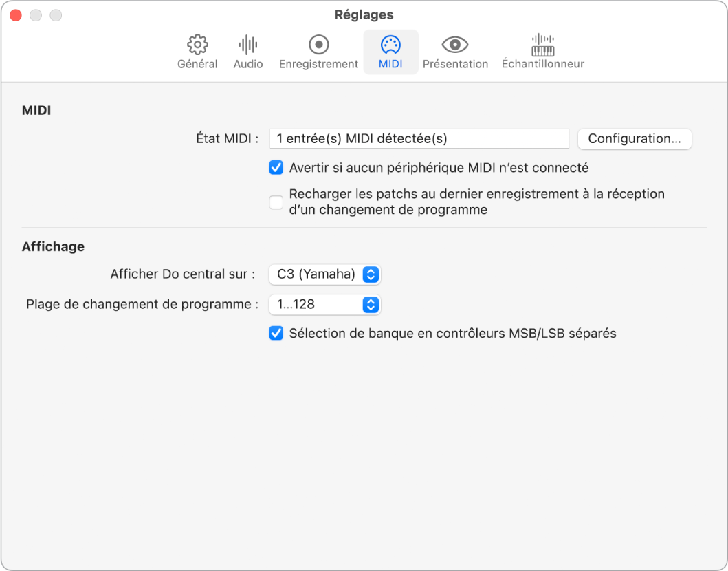The height and width of the screenshot is (571, 728).
Task: Click the État MIDI status field
Action: pos(419,138)
